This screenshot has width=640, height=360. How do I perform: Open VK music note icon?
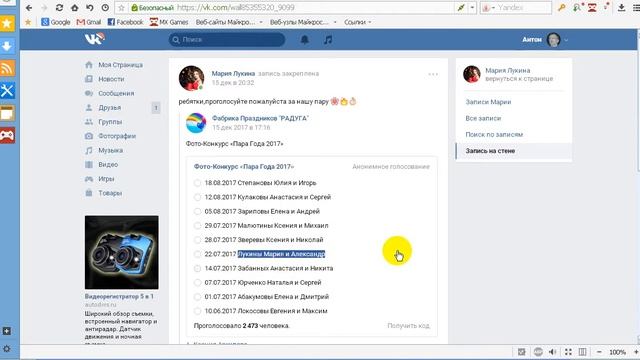(328, 40)
